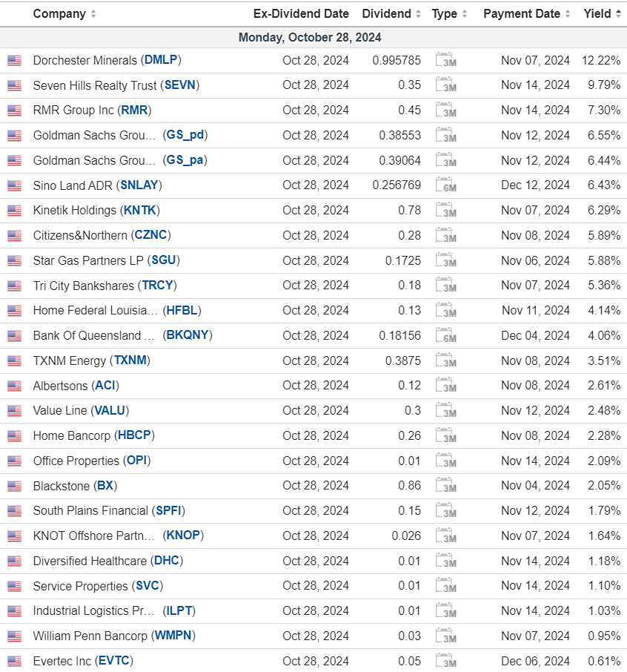
Task: Click the US flag next to Kinetik Holdings
Action: 14,211
